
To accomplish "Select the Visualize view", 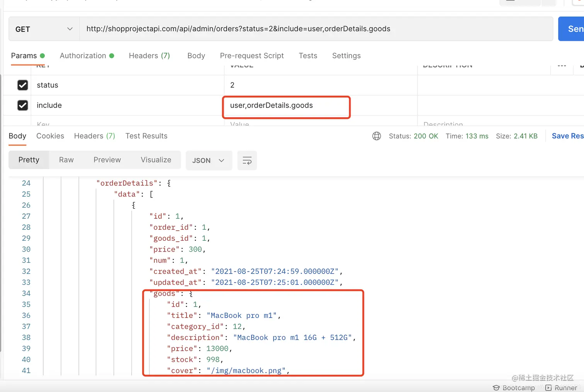I will (x=156, y=160).
